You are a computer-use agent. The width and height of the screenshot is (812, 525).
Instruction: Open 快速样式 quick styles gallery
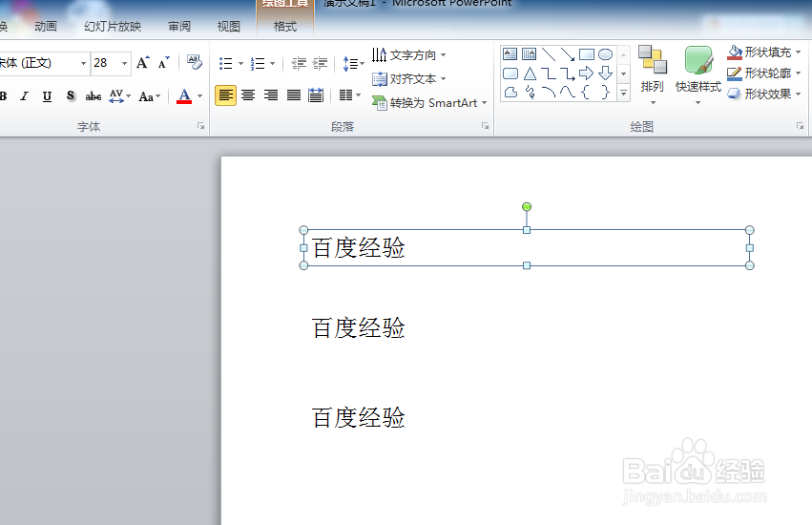coord(698,75)
